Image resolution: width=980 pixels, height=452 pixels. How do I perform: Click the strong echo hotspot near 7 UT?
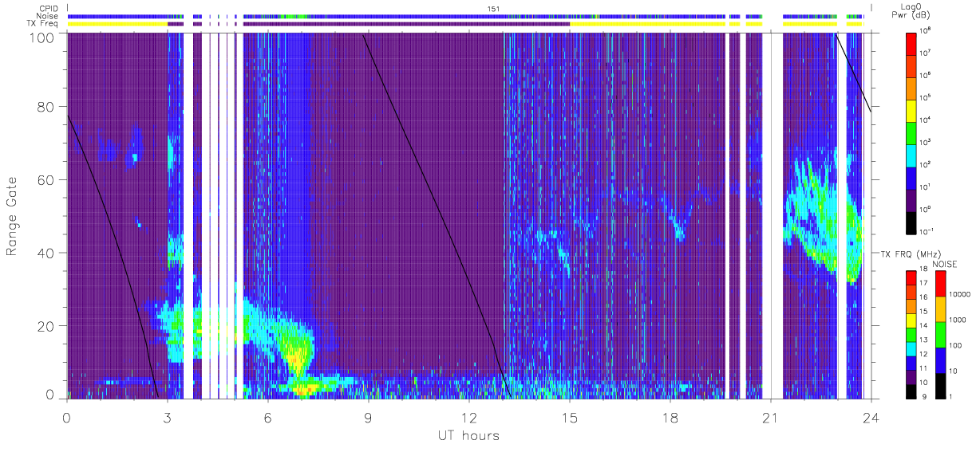(298, 356)
